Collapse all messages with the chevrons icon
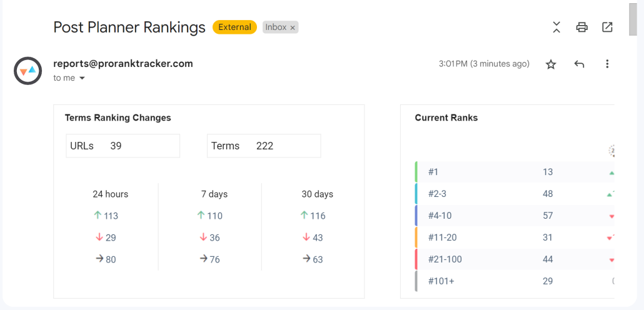644x310 pixels. pos(556,27)
